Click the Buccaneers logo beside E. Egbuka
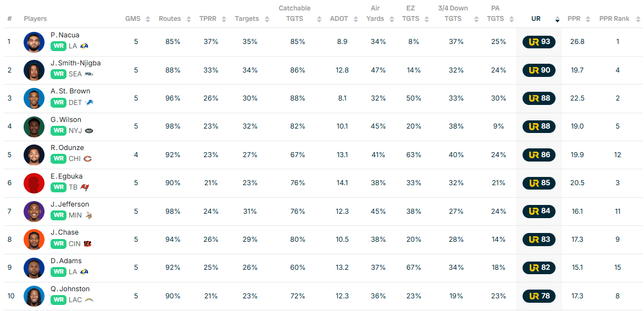Image resolution: width=644 pixels, height=311 pixels. point(84,187)
